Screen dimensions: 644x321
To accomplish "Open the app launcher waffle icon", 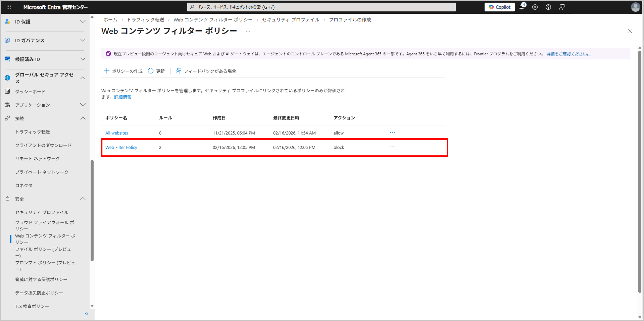I will 8,7.
